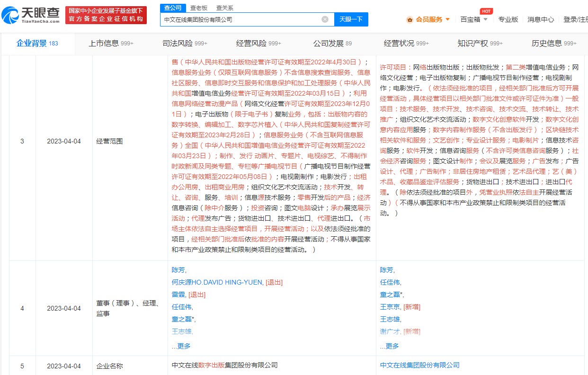The width and height of the screenshot is (588, 375).
Task: Open the 经营风险 section tab
Action: pyautogui.click(x=259, y=44)
